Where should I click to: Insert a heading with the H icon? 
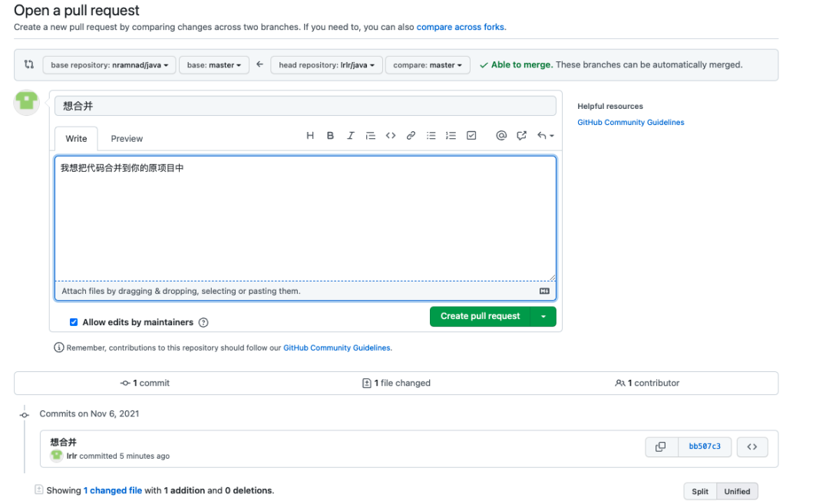(310, 136)
